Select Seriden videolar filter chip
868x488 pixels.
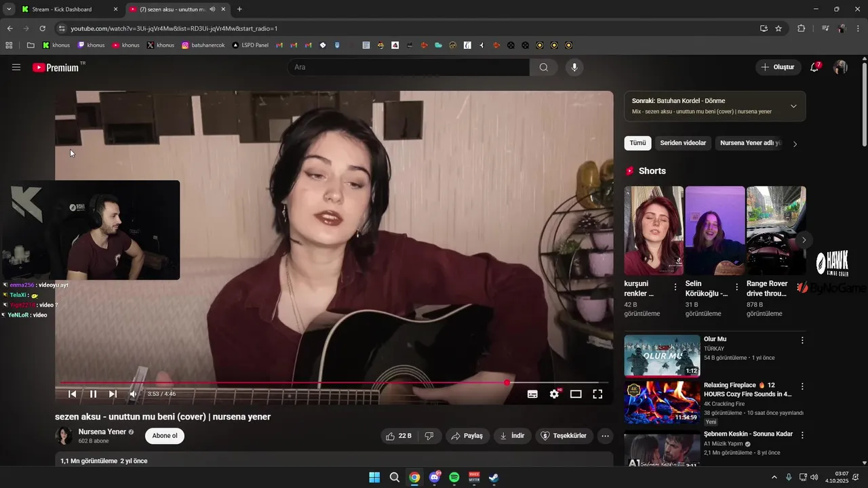pyautogui.click(x=683, y=143)
